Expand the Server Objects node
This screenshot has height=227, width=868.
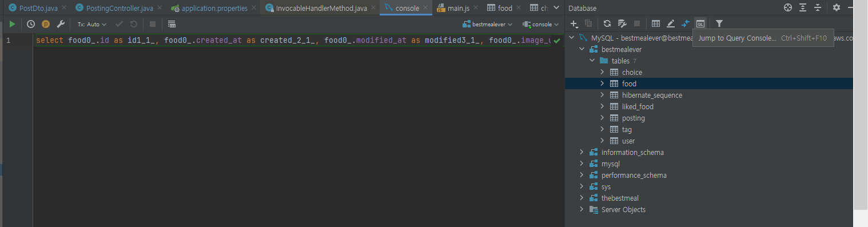(x=582, y=210)
